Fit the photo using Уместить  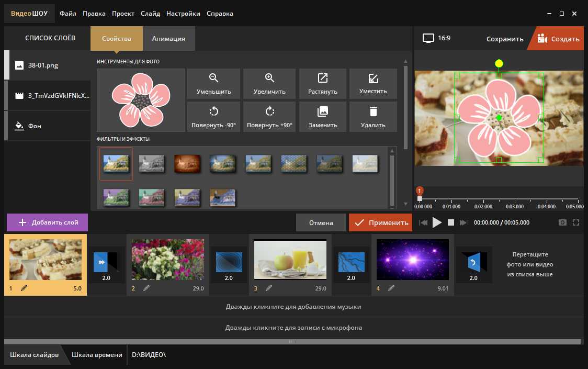[373, 84]
